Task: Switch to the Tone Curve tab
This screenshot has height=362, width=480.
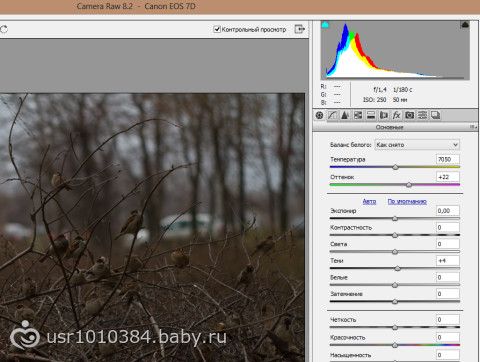Action: point(332,115)
